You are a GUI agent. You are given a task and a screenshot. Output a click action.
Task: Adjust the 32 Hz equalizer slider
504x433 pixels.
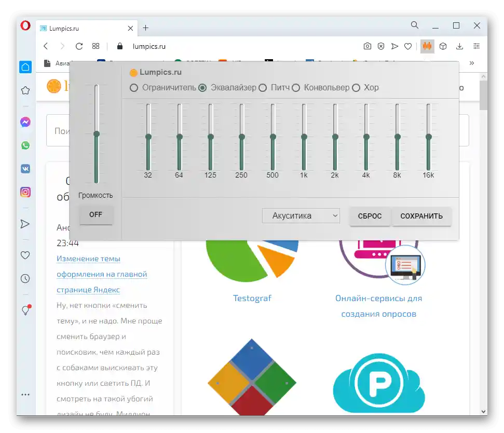click(148, 137)
